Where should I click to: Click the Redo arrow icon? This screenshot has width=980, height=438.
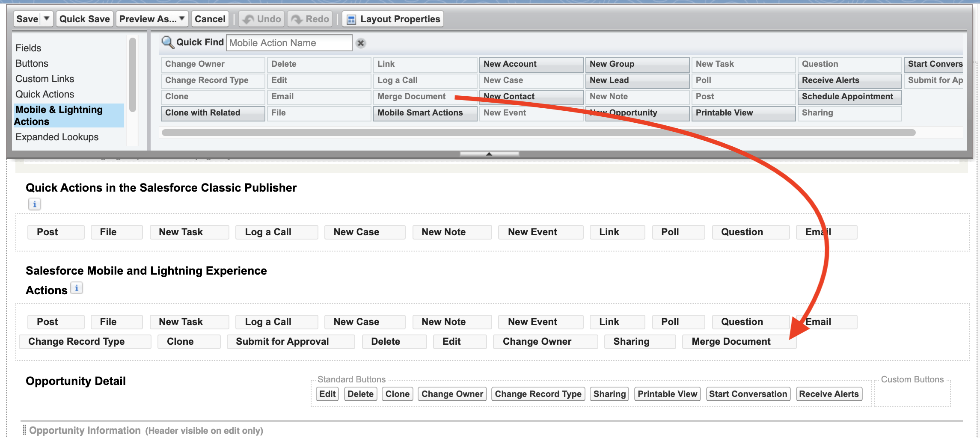(296, 18)
